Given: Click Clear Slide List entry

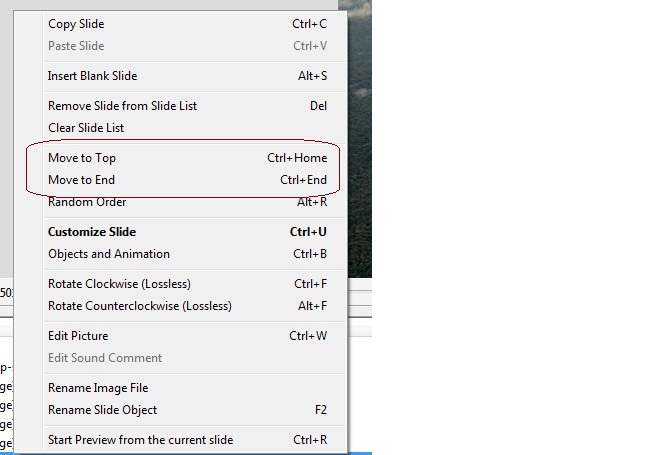Looking at the screenshot, I should tap(180, 128).
